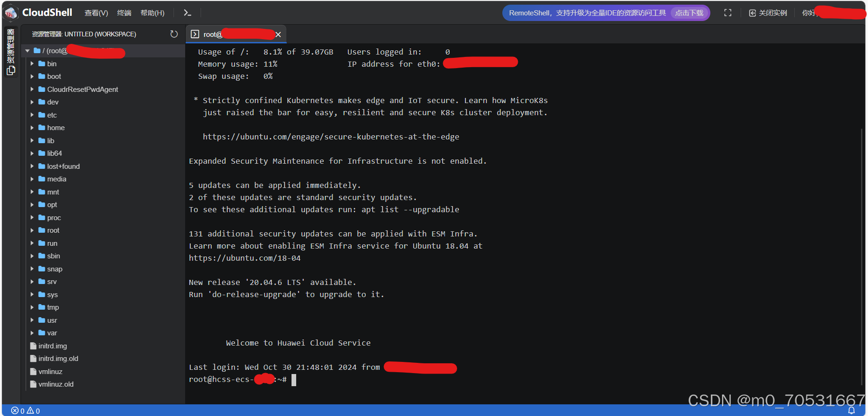Click the 'Swap usage: 0%' line

pos(236,76)
